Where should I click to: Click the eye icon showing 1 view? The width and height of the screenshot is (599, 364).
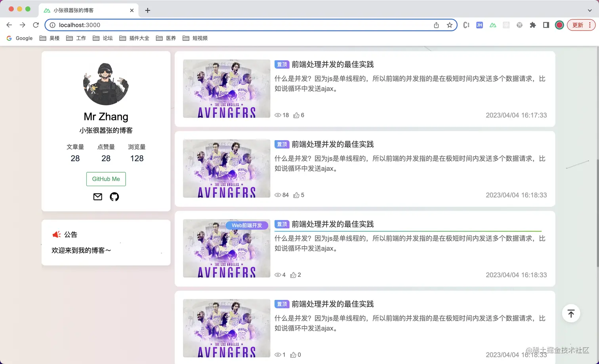[278, 355]
